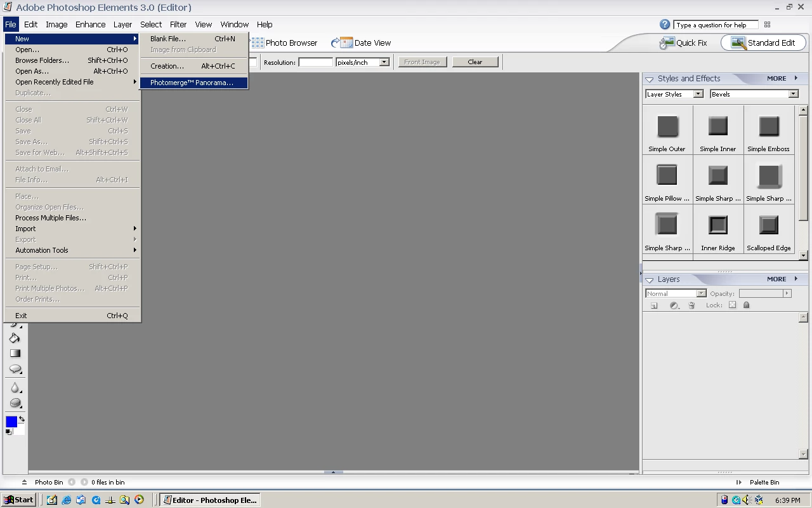Create a new layer icon in Layers
Image resolution: width=812 pixels, height=508 pixels.
[x=654, y=305]
